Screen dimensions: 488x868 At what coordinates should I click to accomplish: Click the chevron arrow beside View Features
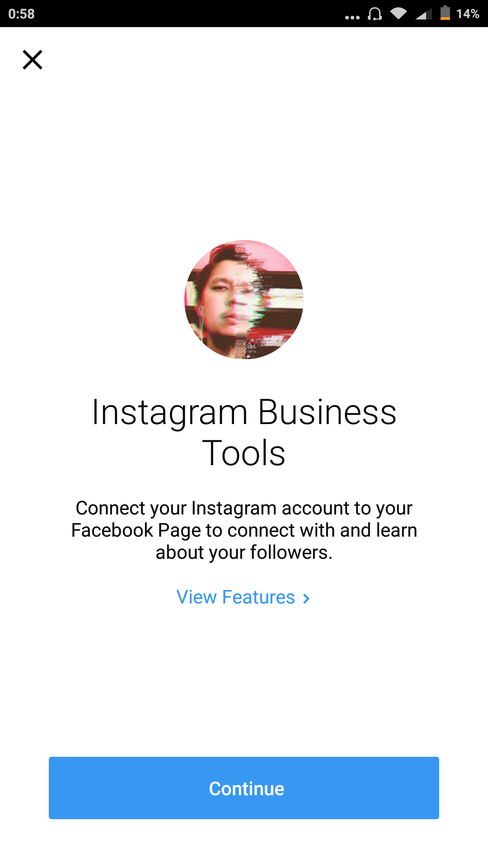coord(306,599)
